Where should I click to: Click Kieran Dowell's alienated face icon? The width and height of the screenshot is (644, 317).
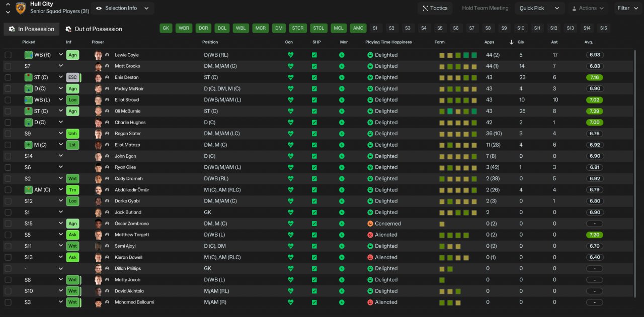[x=370, y=257]
